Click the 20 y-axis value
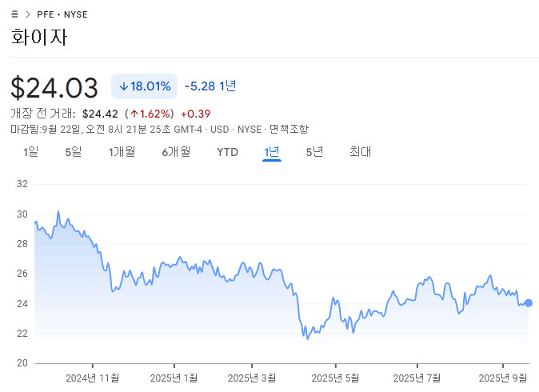The image size is (539, 392). coord(22,363)
